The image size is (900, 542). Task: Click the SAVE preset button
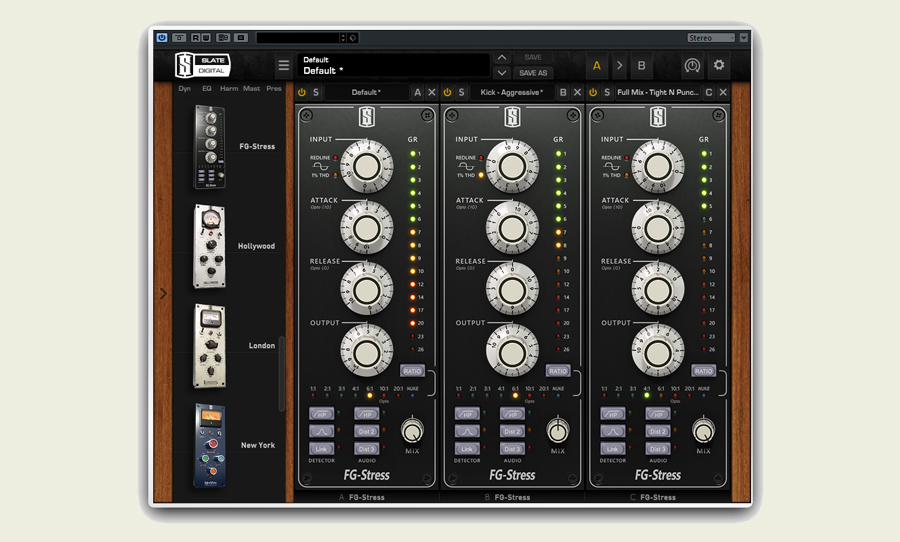click(x=533, y=57)
